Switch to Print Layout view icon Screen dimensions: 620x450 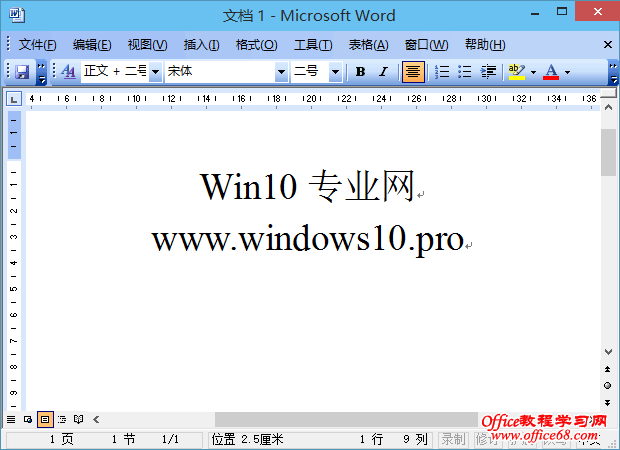click(45, 419)
